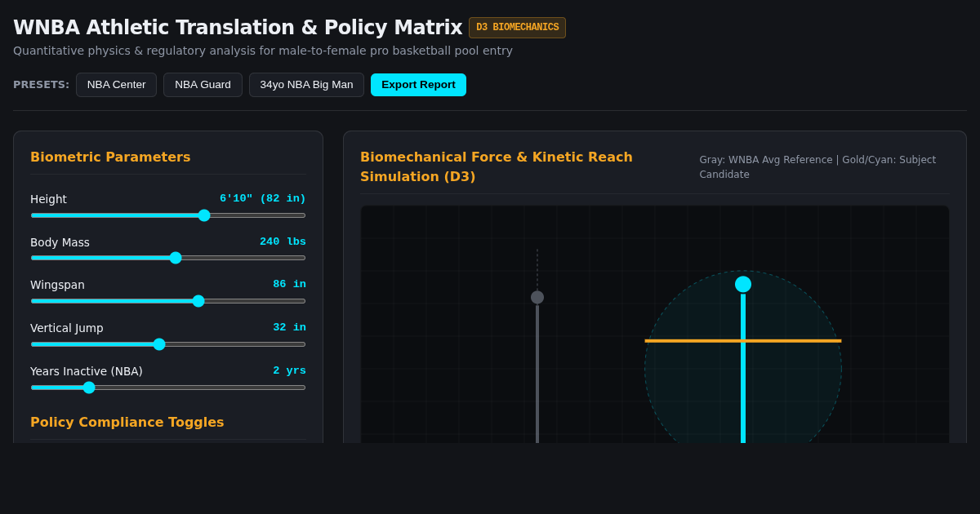Click the Body Mass value 240 lbs

click(283, 241)
